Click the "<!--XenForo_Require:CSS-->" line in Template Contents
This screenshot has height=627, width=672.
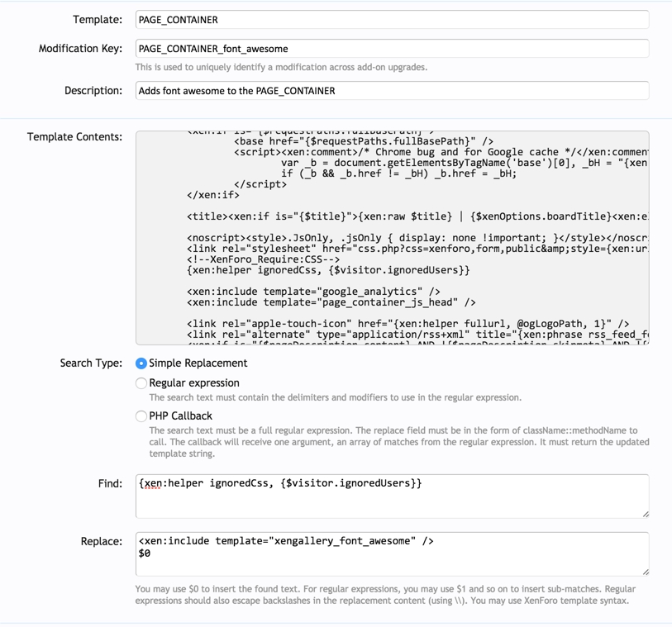point(263,259)
